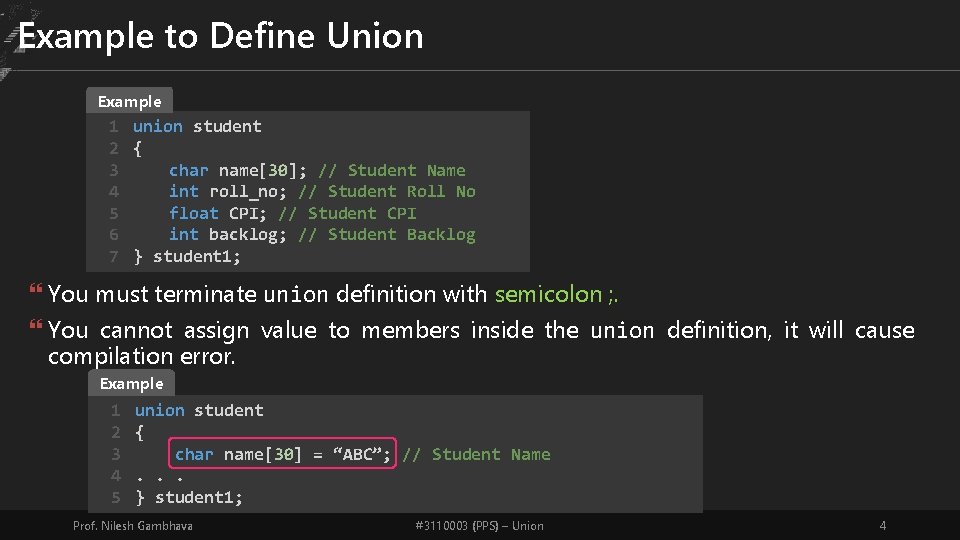Click the slide title "Example to Define Union"
The width and height of the screenshot is (960, 540).
(221, 37)
